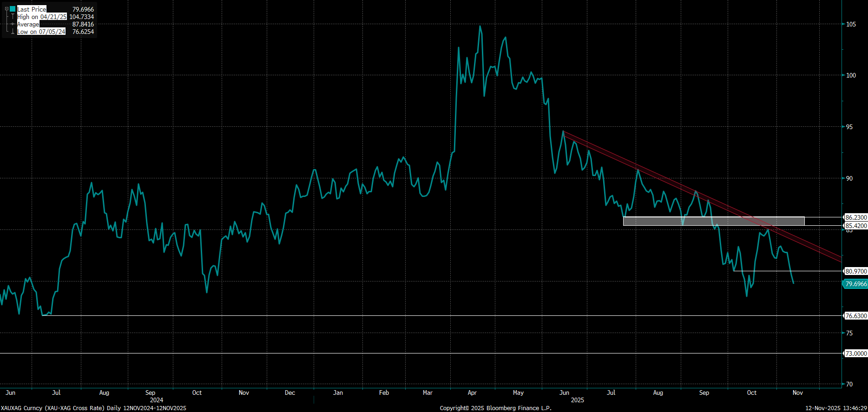Image resolution: width=868 pixels, height=412 pixels.
Task: Click the teal Last Price color swatch
Action: pyautogui.click(x=13, y=9)
